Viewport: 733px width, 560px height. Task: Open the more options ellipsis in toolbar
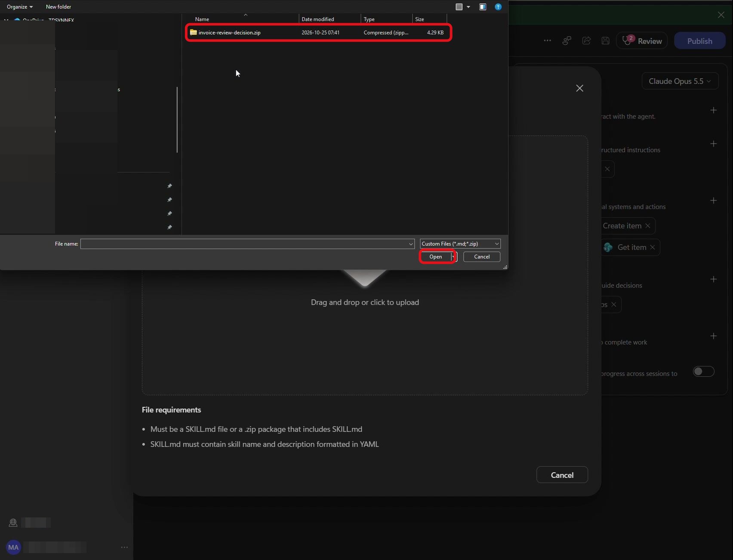point(547,41)
